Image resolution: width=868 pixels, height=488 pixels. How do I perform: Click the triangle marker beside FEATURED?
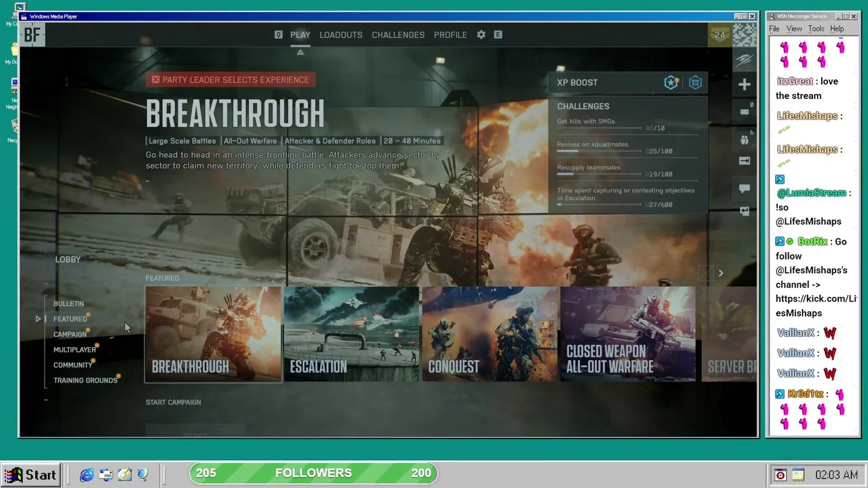point(39,319)
